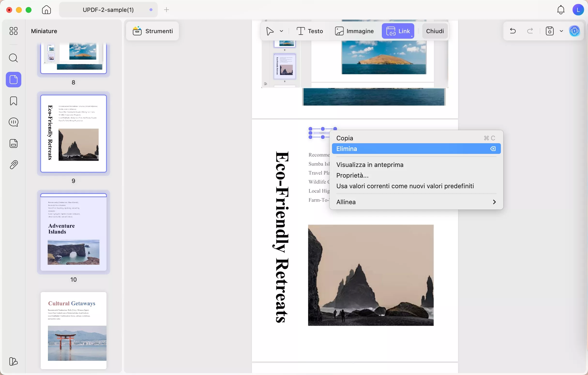Screen dimensions: 588x375
Task: Expand the save options dropdown arrow
Action: pos(561,31)
